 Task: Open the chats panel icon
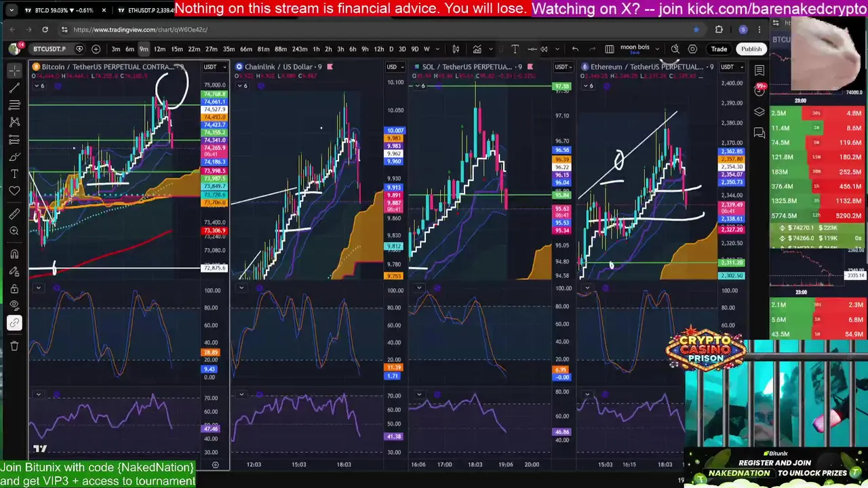[759, 133]
